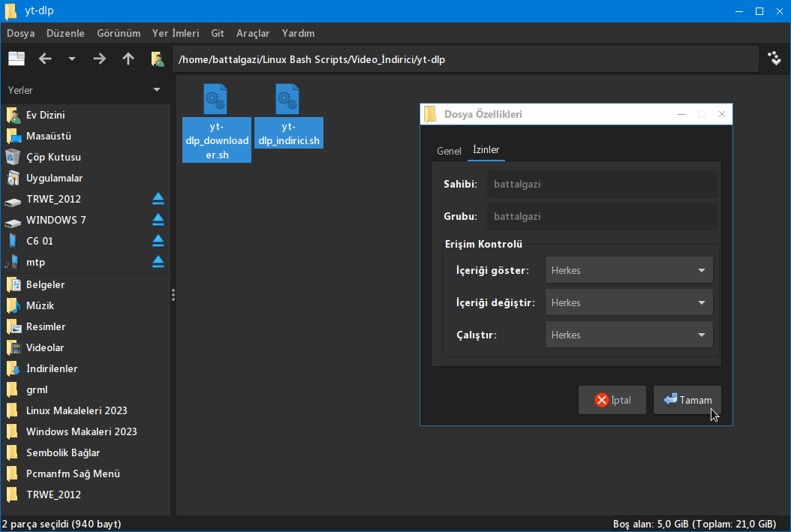The height and width of the screenshot is (532, 791).
Task: Open Videolar bookmark
Action: pos(86,348)
